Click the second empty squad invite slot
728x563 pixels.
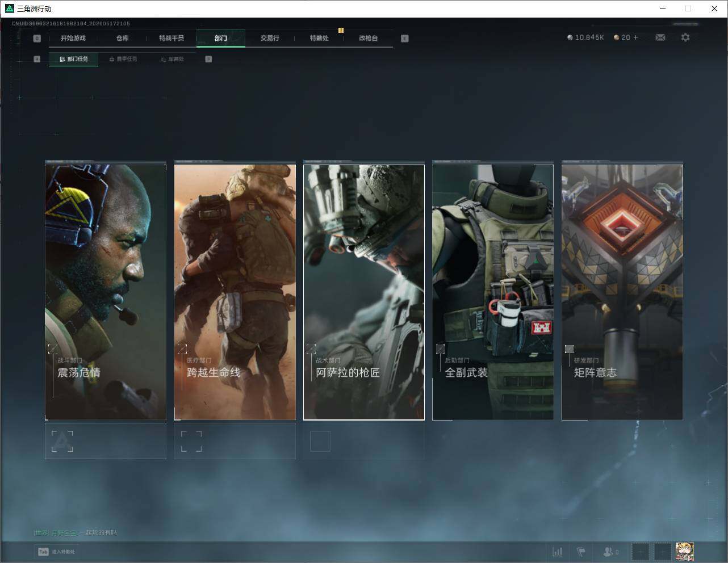point(662,551)
